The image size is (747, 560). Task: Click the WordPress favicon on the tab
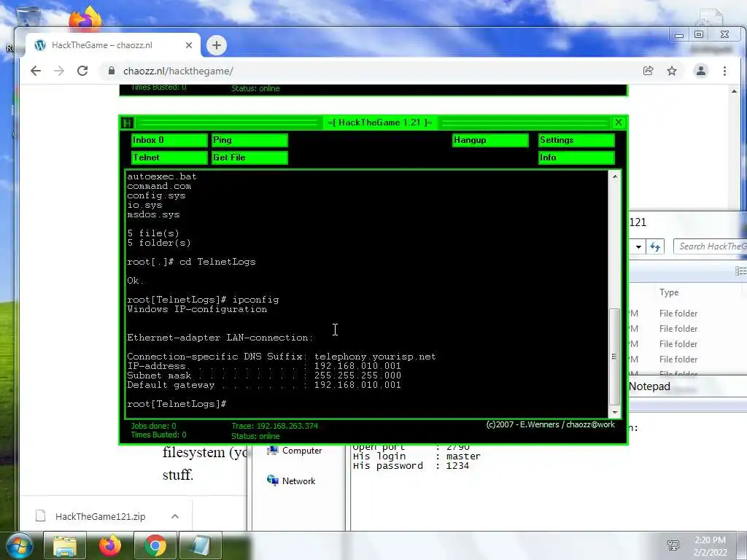click(40, 45)
